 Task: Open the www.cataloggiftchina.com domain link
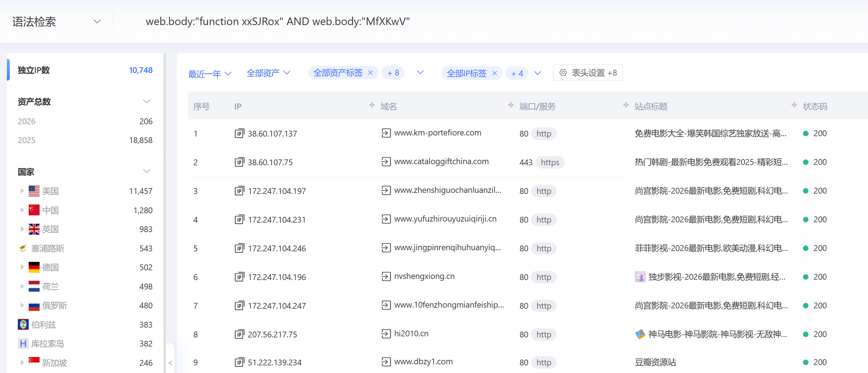coord(441,162)
